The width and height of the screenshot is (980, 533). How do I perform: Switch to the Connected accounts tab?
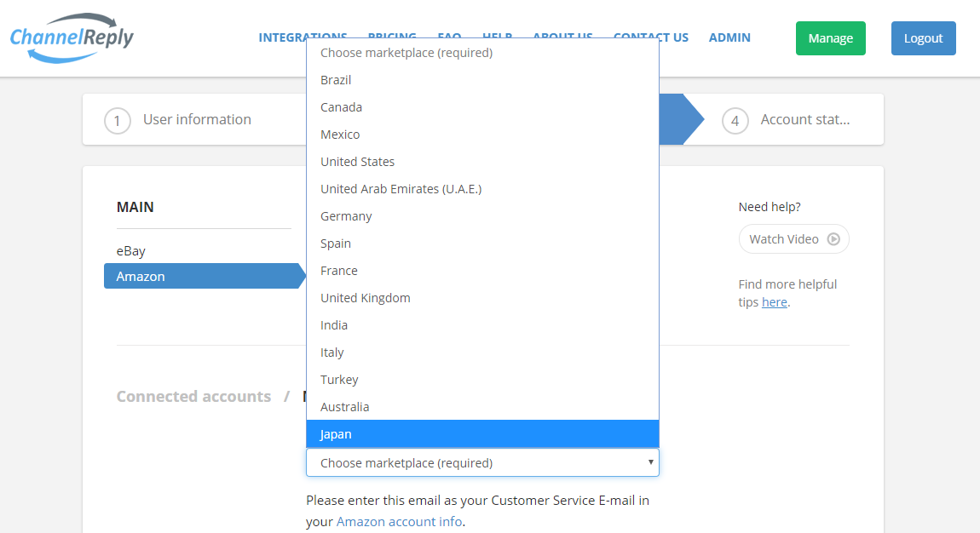click(193, 396)
